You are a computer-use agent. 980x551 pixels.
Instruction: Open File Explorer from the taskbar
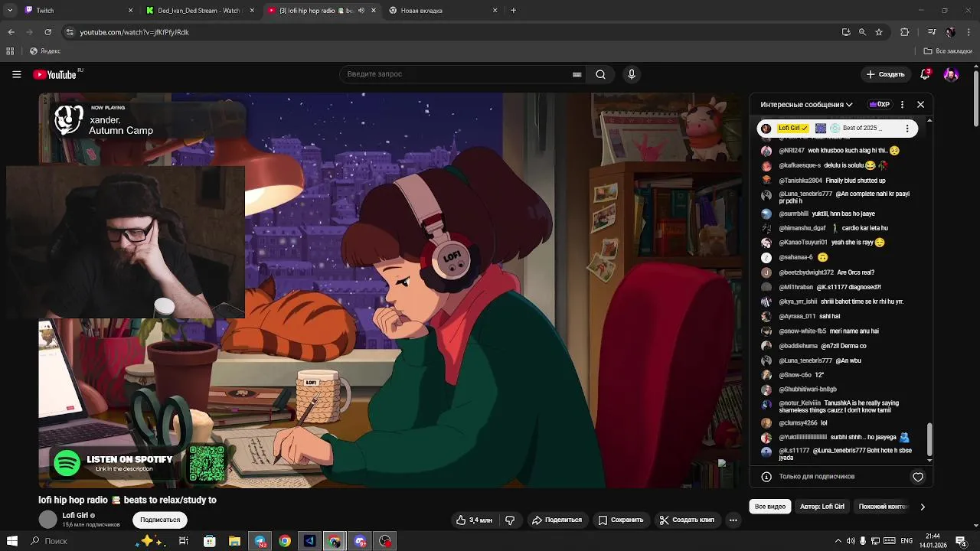tap(234, 541)
